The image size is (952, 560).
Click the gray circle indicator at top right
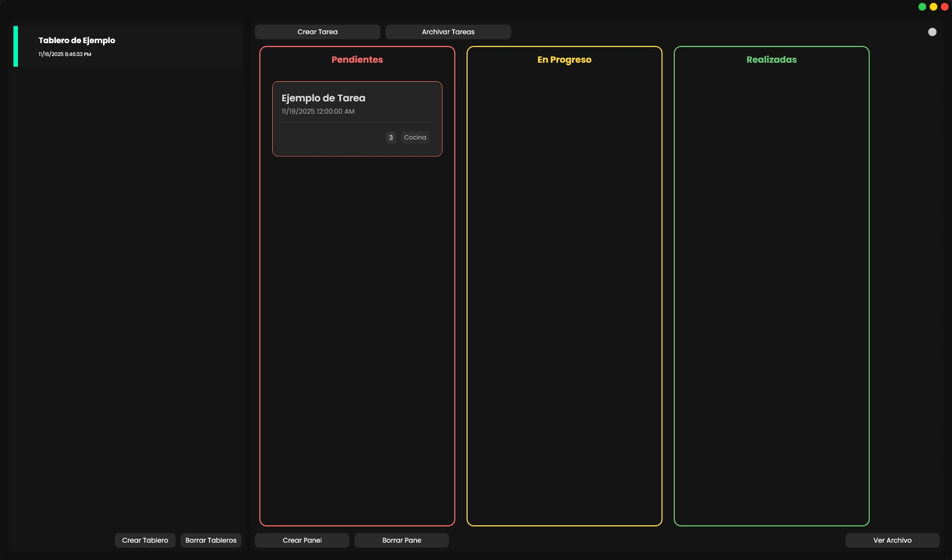click(932, 32)
